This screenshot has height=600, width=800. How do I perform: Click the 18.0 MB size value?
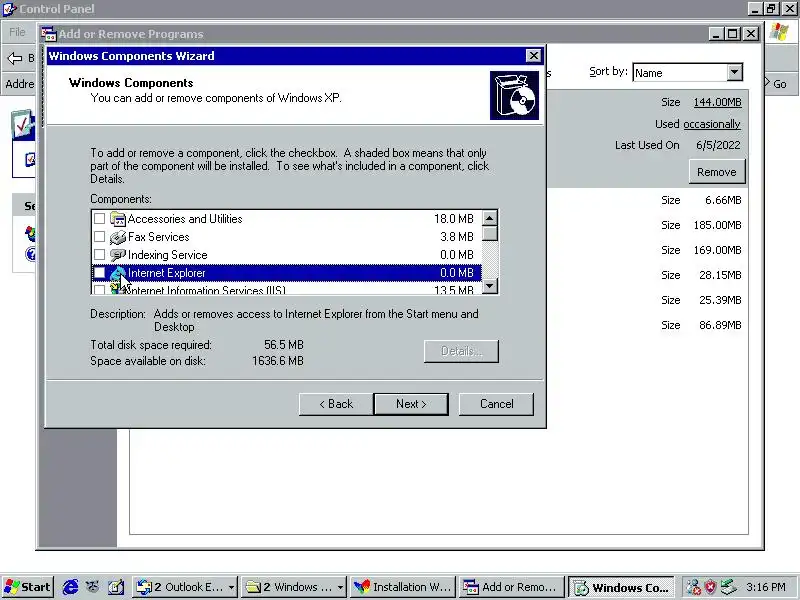click(454, 219)
